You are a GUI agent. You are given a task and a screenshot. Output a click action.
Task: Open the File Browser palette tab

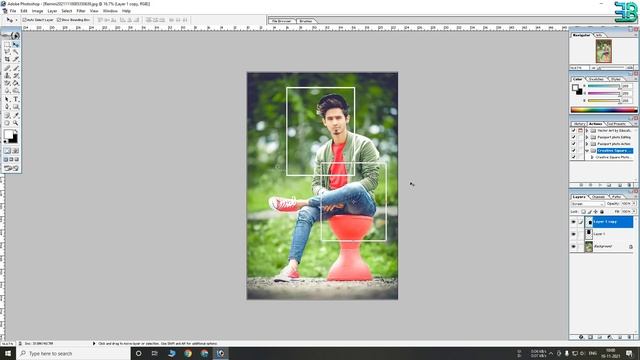(282, 21)
